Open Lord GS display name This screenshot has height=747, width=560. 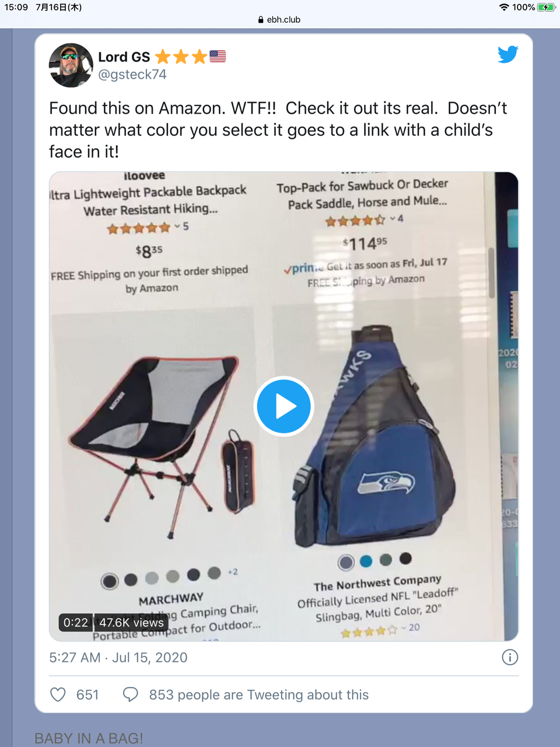pos(124,57)
